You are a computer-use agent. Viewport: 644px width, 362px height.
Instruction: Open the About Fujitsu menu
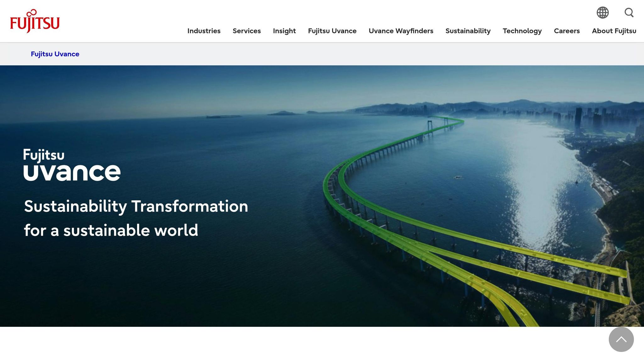click(x=614, y=31)
